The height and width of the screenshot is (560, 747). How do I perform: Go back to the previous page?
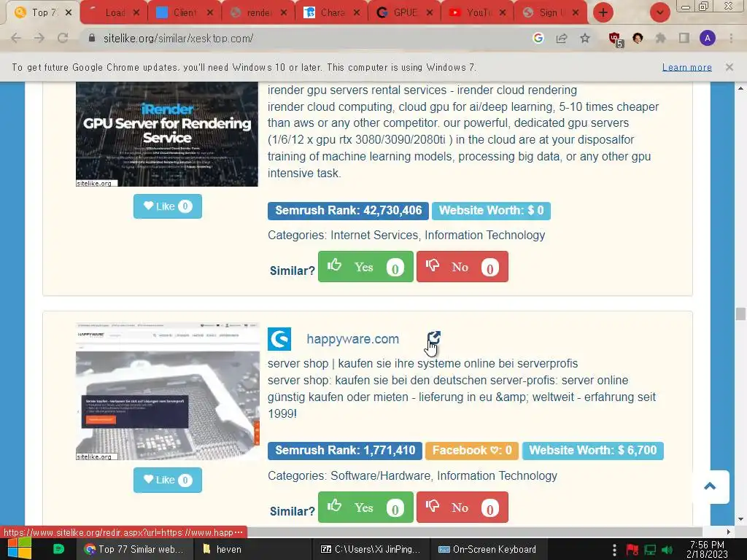pyautogui.click(x=16, y=38)
